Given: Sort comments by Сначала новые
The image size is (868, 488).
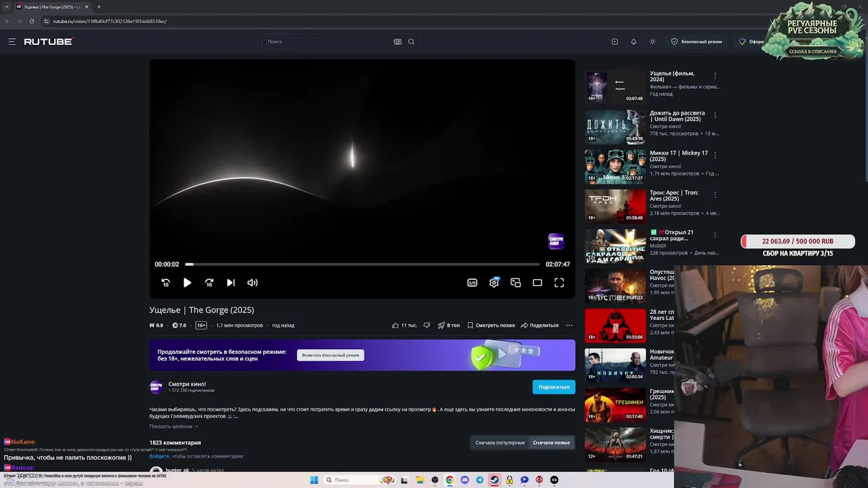Looking at the screenshot, I should click(551, 443).
